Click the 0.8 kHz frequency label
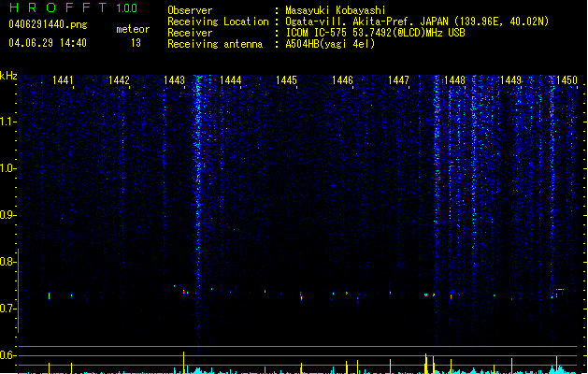Viewport: 588px width, 374px height. 7,262
